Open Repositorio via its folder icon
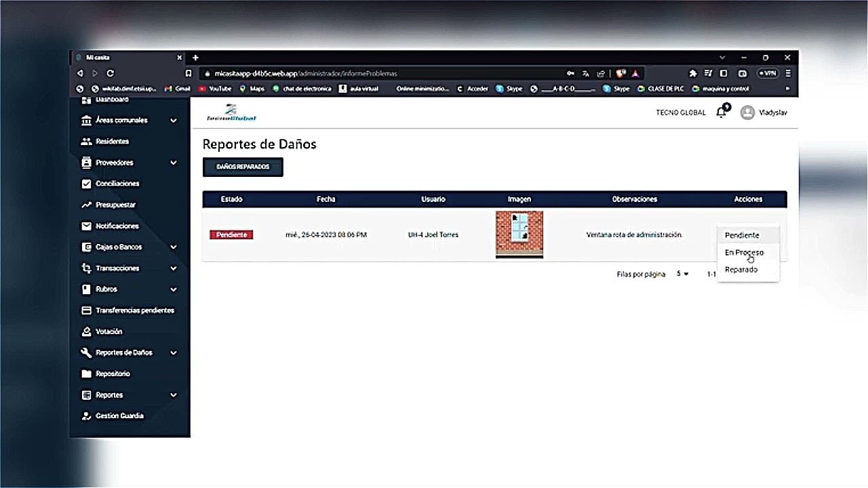 pyautogui.click(x=86, y=373)
